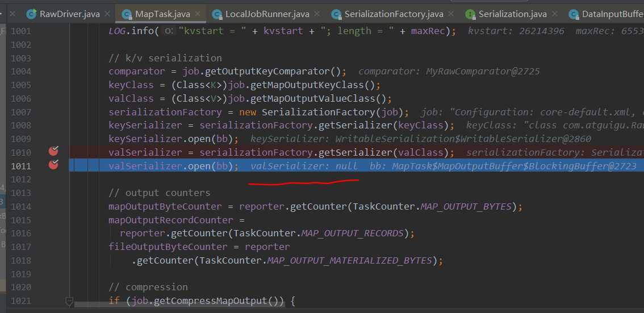Remove the breakpoint on line 1010
This screenshot has width=644, height=313.
[x=53, y=151]
